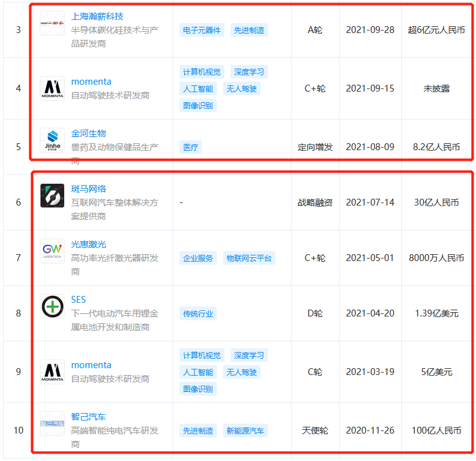Click the 定向增发 round cell
This screenshot has height=461, width=476.
coord(315,147)
